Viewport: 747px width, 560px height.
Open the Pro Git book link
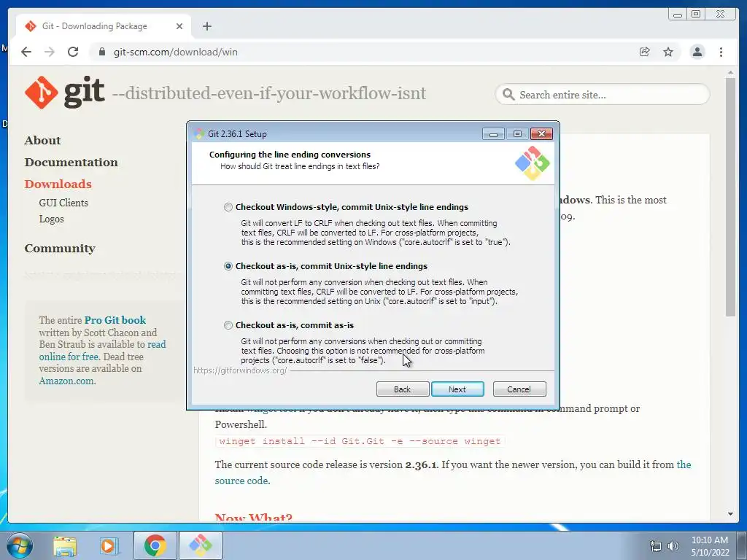pos(115,320)
